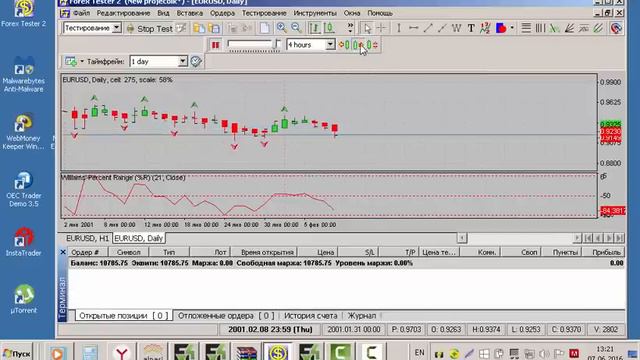Click the add chart icon
Image resolution: width=640 pixels, height=360 pixels.
(71, 61)
